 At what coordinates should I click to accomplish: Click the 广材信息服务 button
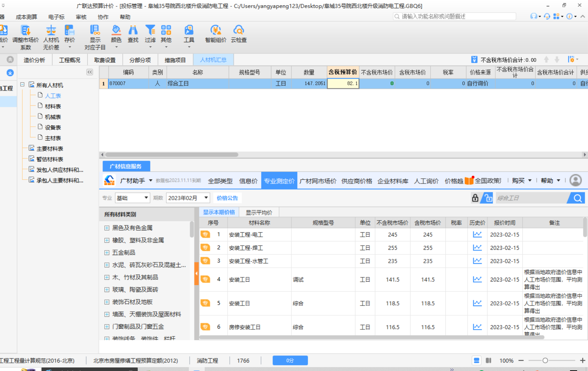126,166
